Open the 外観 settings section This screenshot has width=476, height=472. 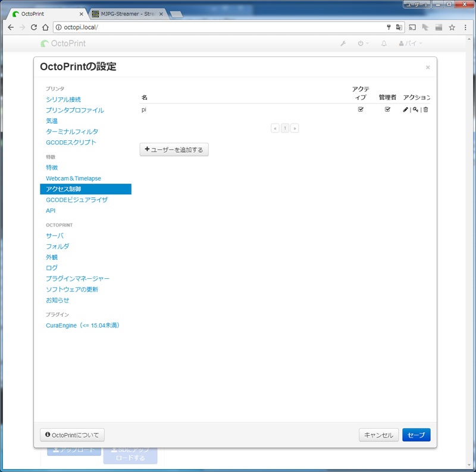pyautogui.click(x=52, y=257)
